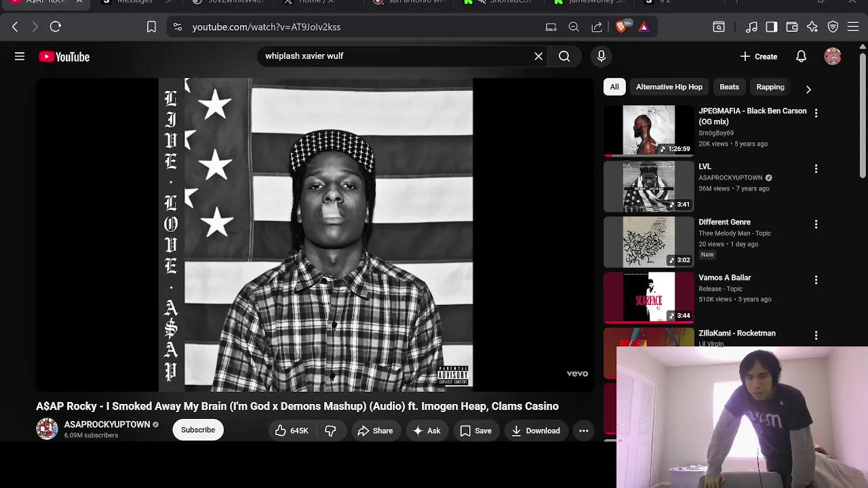The width and height of the screenshot is (868, 488).
Task: Select the Alternative Hip Hop chip
Action: pyautogui.click(x=669, y=87)
